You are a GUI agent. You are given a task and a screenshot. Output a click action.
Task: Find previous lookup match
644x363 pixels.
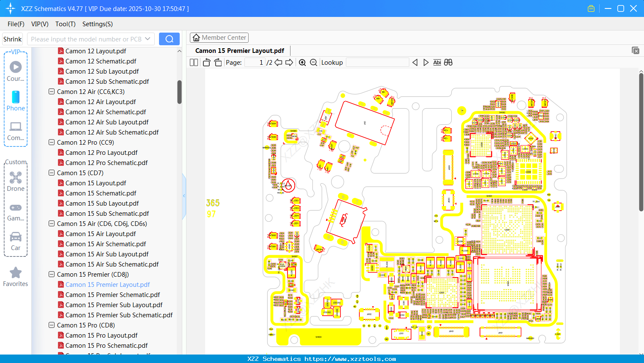(415, 63)
